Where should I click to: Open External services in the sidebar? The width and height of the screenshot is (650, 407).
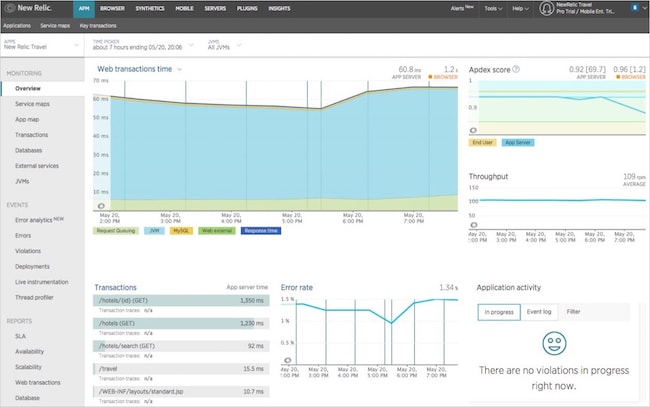(37, 166)
